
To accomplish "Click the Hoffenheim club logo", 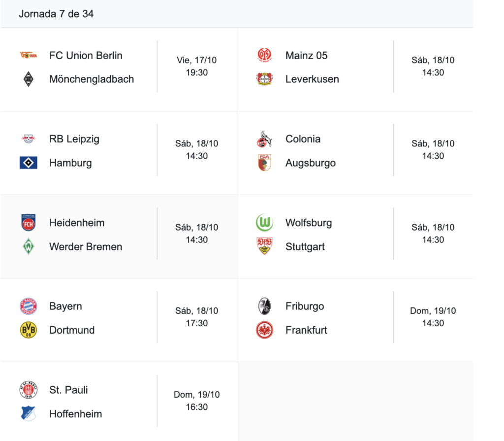I will pyautogui.click(x=28, y=413).
